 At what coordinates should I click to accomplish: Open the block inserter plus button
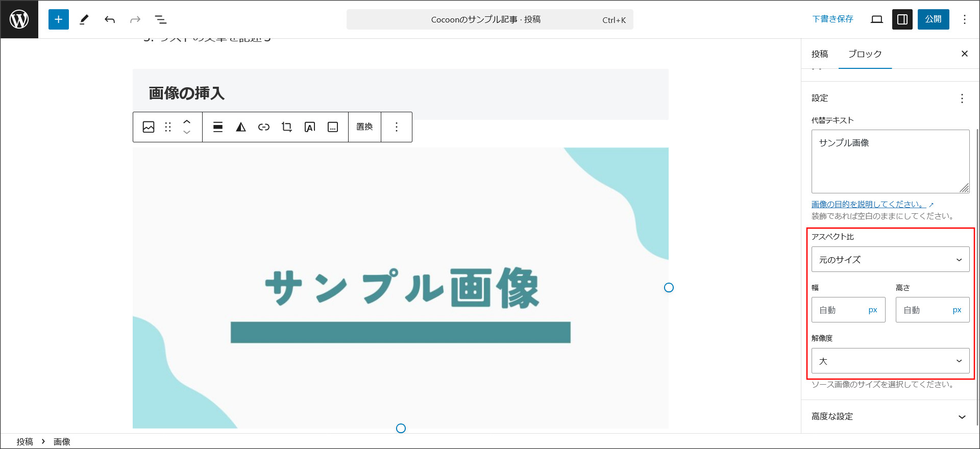59,19
